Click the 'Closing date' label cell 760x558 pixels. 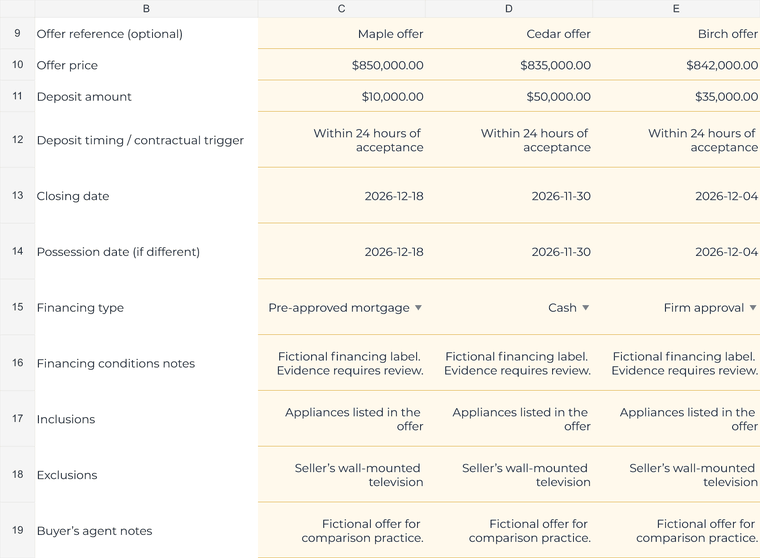tap(146, 196)
